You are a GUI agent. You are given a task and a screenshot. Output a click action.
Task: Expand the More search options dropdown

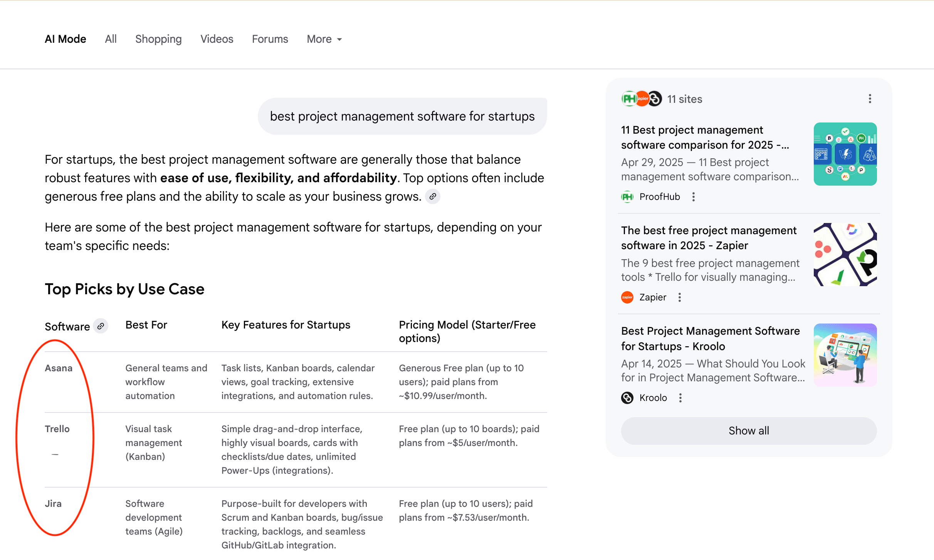(x=324, y=39)
